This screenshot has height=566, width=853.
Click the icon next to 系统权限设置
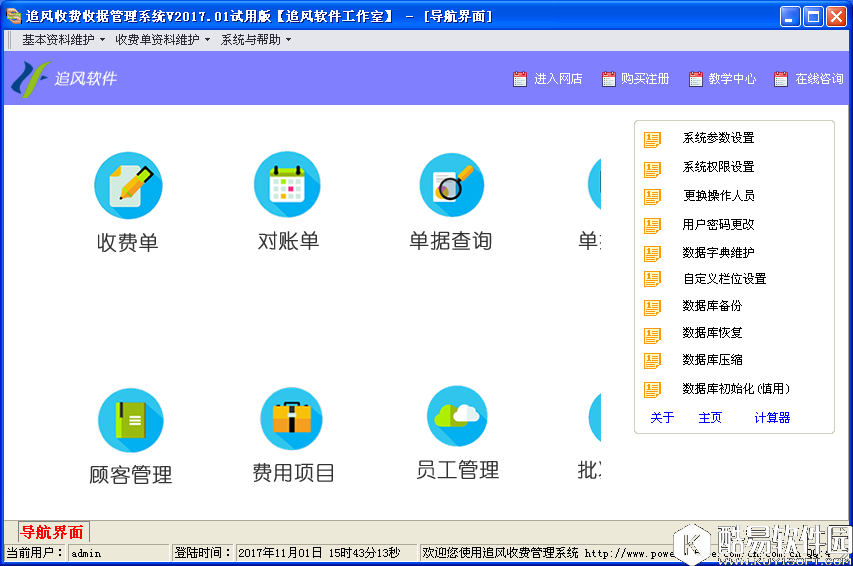[652, 169]
